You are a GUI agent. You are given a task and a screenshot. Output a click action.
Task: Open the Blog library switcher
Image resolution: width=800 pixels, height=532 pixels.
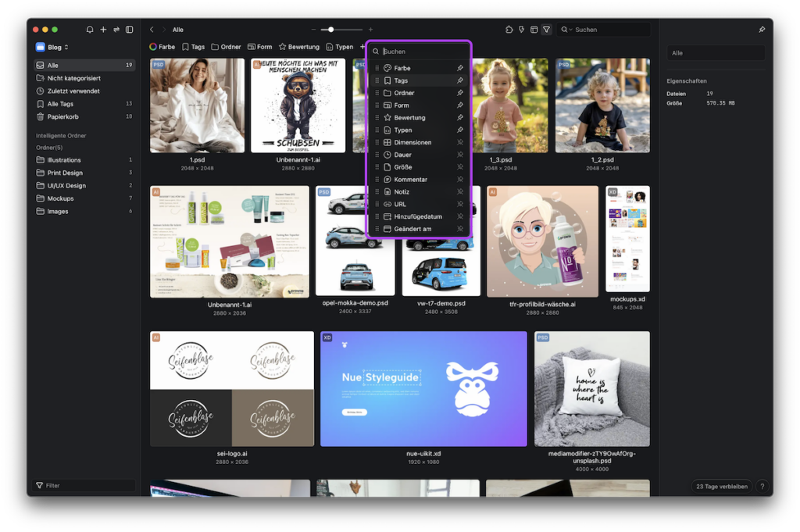coord(52,47)
